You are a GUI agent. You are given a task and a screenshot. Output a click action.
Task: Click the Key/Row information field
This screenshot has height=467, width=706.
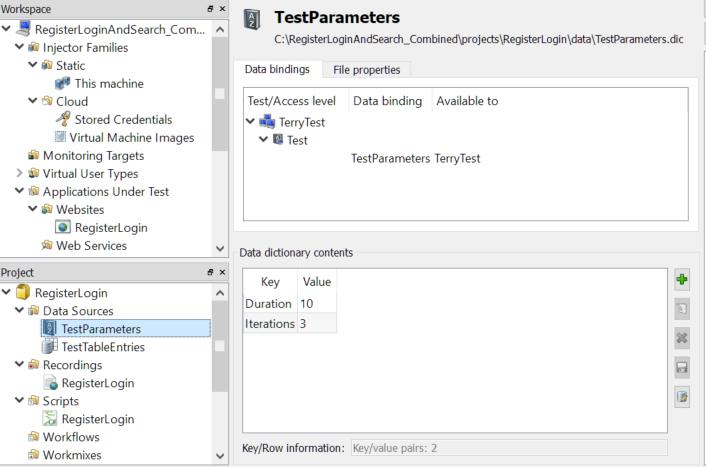pyautogui.click(x=507, y=448)
